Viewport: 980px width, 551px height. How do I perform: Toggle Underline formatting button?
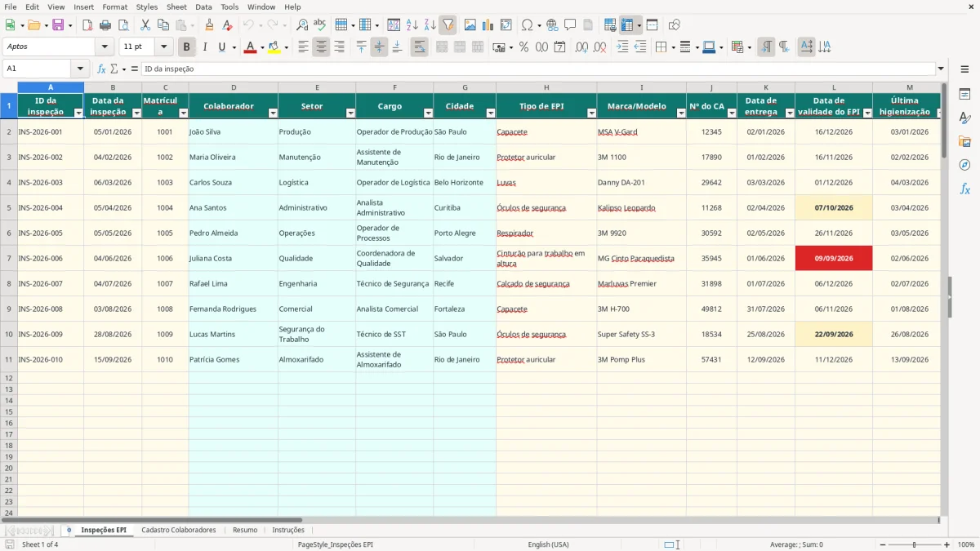point(221,47)
